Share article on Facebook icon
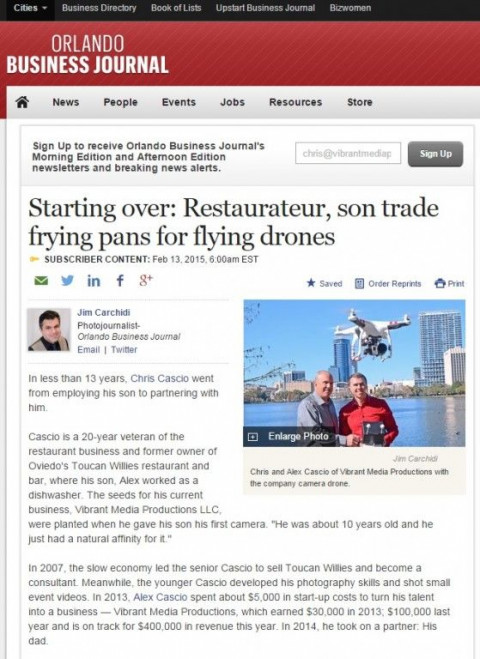This screenshot has height=659, width=480. 120,280
